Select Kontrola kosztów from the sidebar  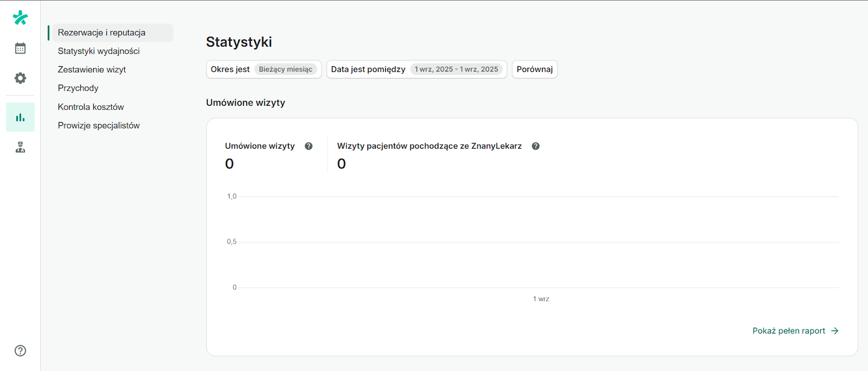coord(91,106)
